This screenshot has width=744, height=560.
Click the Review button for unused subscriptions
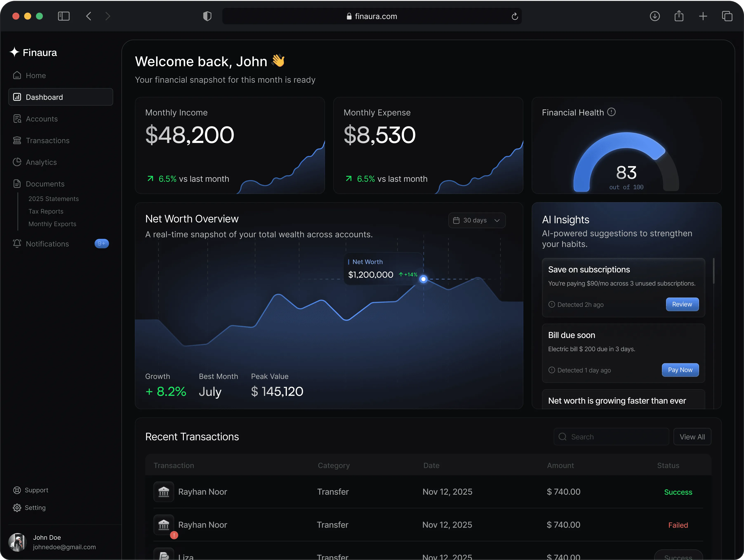coord(682,304)
